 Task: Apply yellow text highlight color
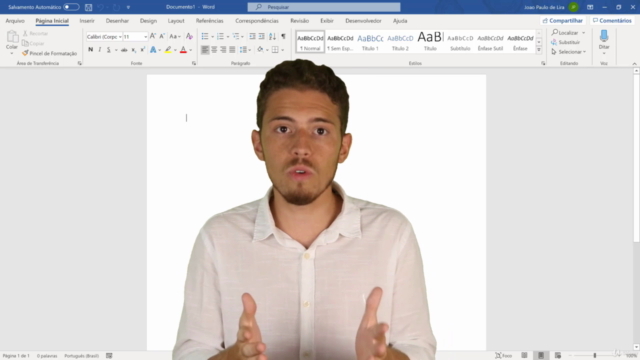pos(168,49)
